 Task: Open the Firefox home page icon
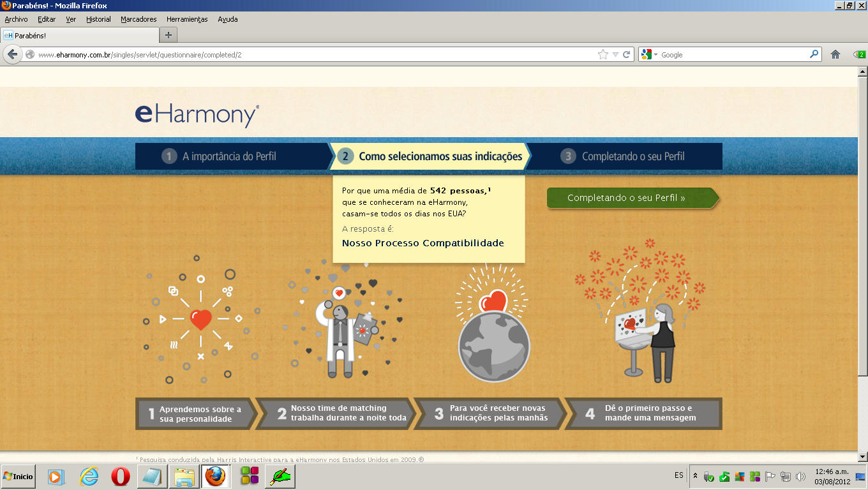click(x=835, y=55)
